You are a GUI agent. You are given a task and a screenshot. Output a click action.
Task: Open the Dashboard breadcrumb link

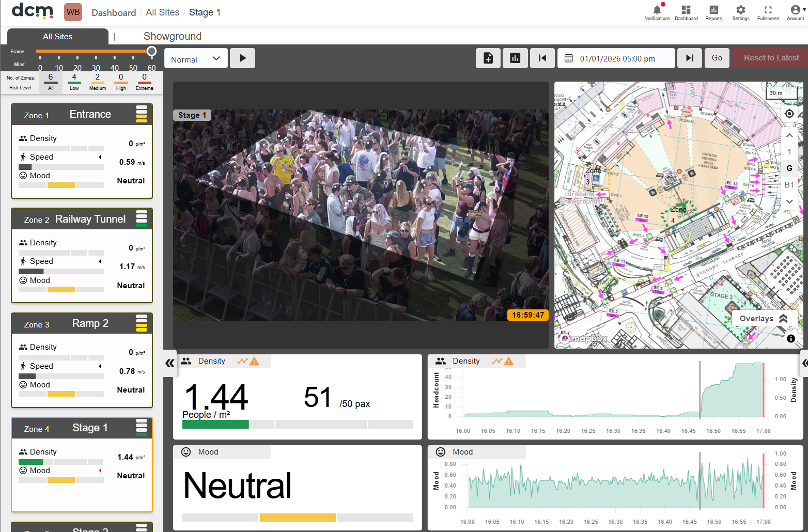[x=114, y=12]
